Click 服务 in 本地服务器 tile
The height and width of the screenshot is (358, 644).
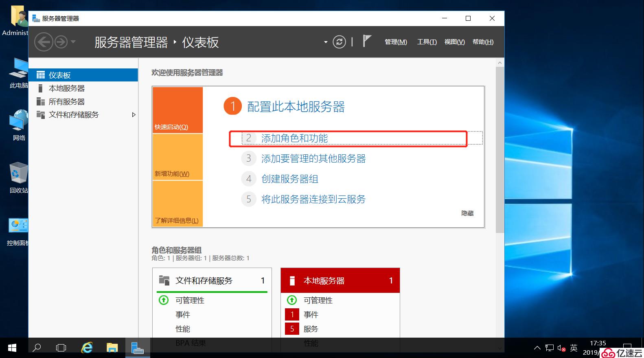[x=311, y=329]
